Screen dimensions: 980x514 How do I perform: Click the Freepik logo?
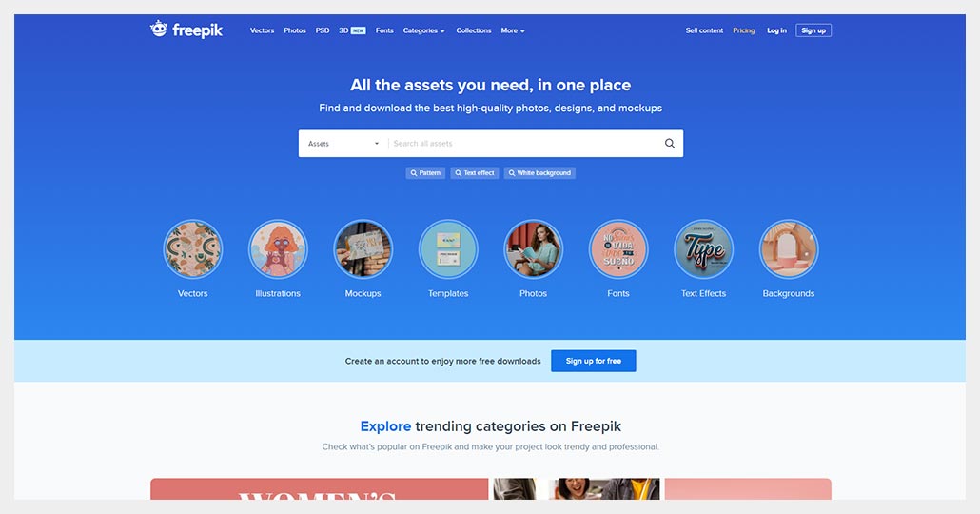coord(186,30)
